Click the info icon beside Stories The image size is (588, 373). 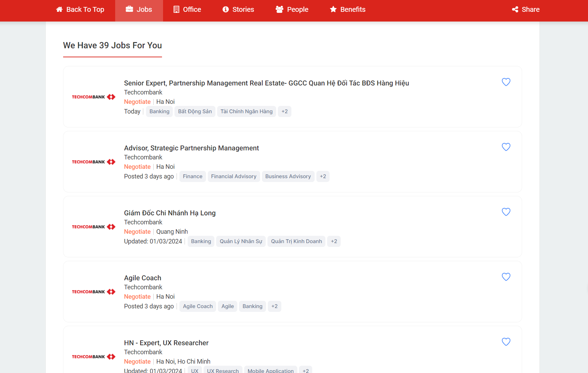click(225, 9)
